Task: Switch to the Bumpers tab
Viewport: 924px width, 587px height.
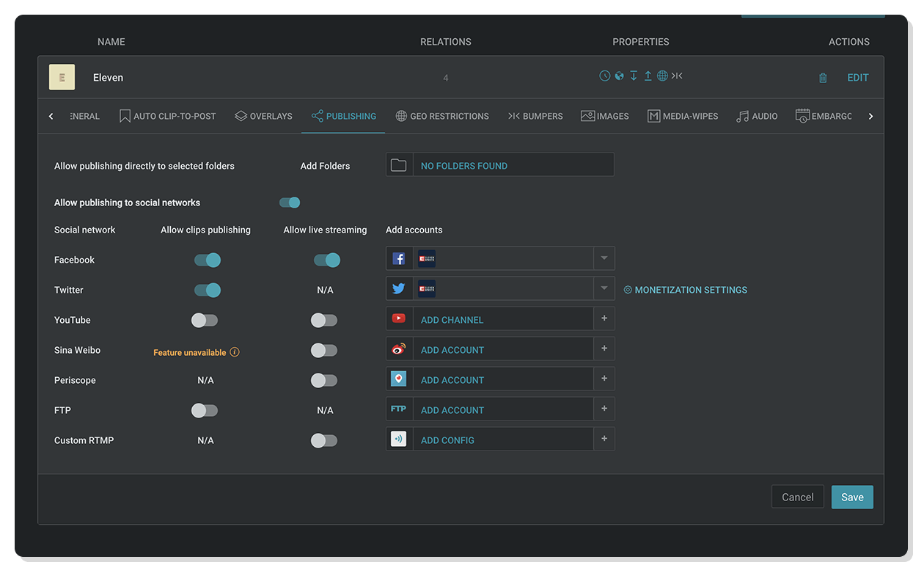Action: (535, 116)
